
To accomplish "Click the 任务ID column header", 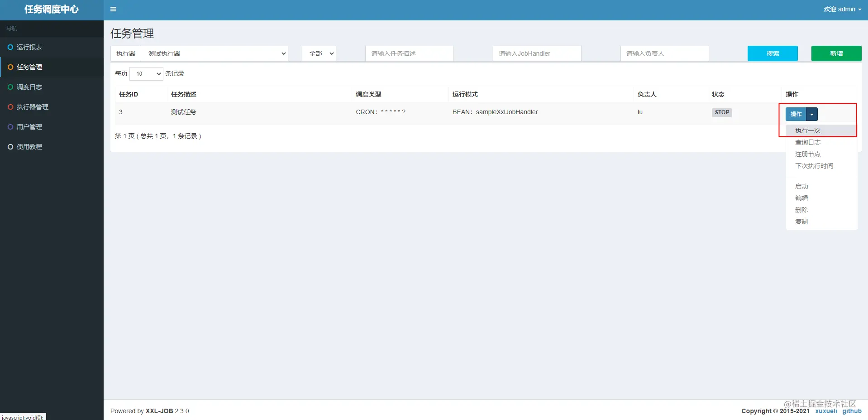I will pos(129,94).
